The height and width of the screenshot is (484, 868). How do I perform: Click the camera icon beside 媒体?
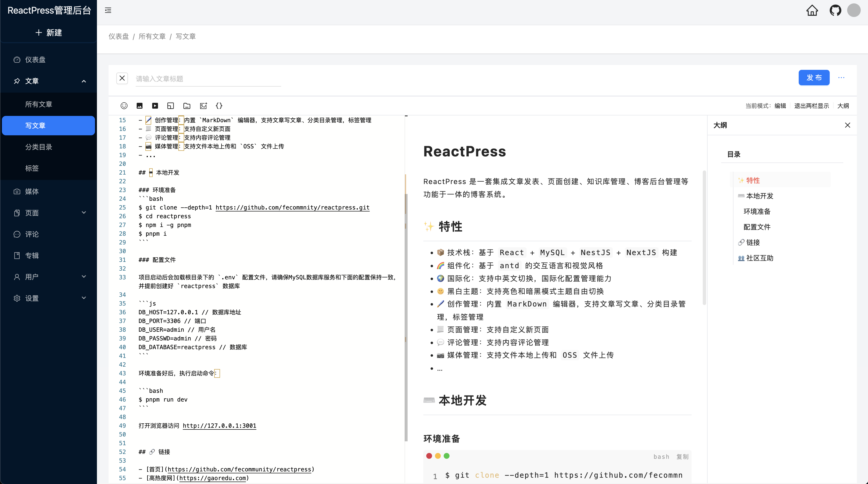click(17, 191)
